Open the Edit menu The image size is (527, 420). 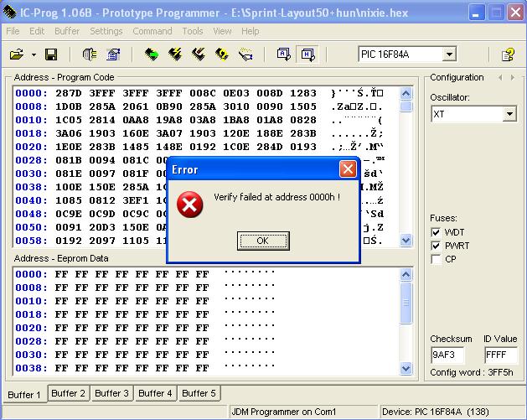[x=37, y=31]
